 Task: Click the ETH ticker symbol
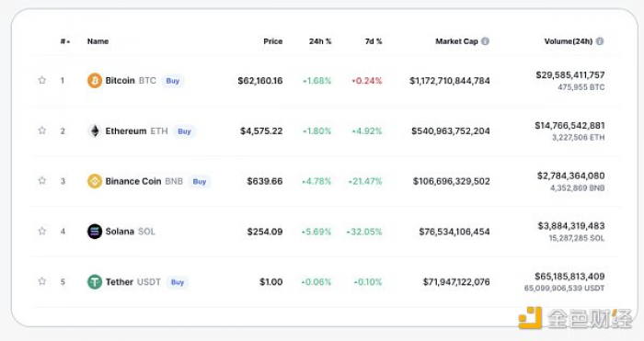(159, 131)
